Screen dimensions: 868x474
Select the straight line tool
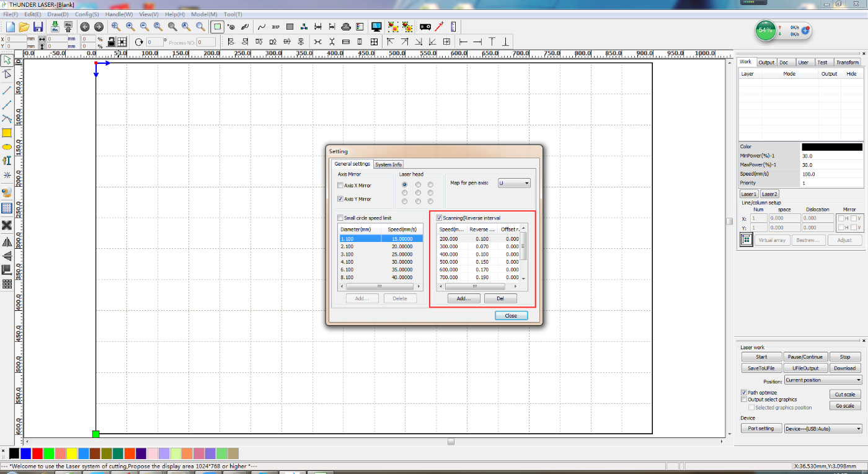click(7, 91)
